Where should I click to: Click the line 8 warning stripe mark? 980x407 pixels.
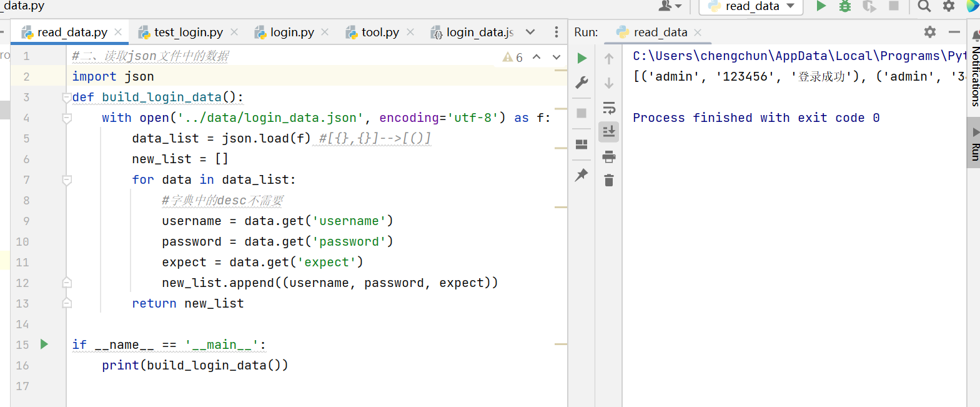(561, 207)
